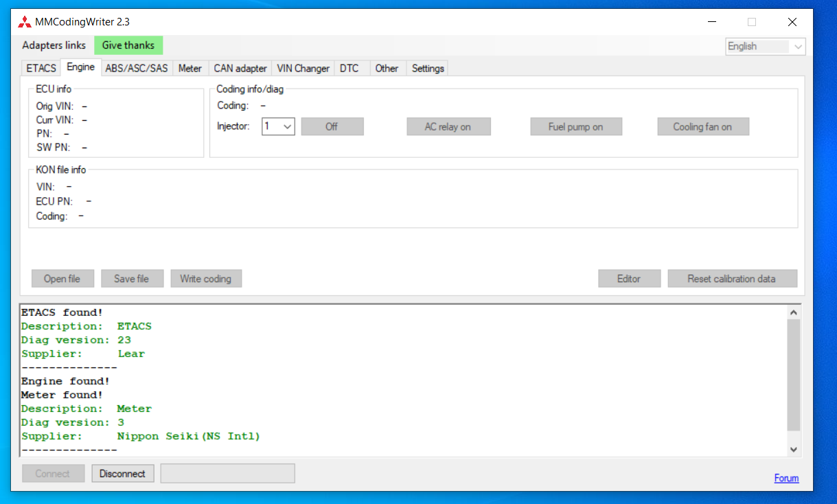This screenshot has width=837, height=504.
Task: Select the Engine tab
Action: 81,67
